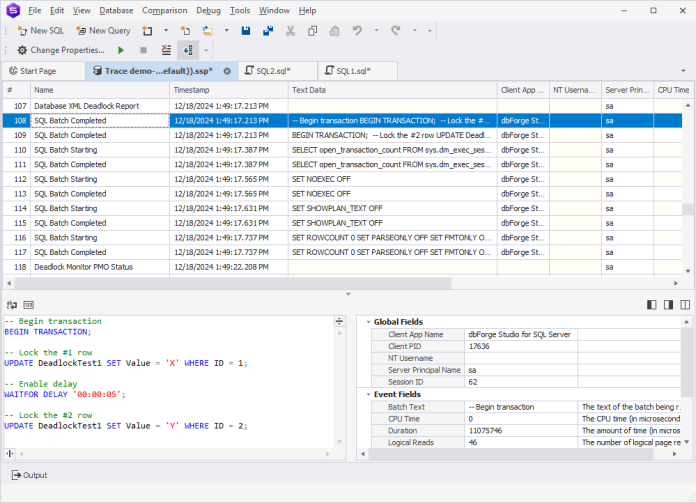Toggle the auto-scroll events button
Image resolution: width=696 pixels, height=503 pixels.
point(188,49)
